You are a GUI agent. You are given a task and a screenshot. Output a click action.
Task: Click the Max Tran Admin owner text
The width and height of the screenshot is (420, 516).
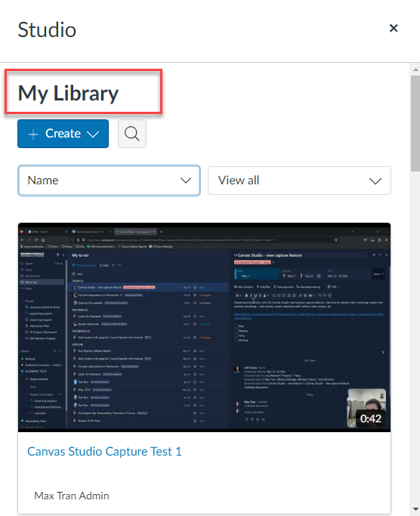click(x=72, y=496)
